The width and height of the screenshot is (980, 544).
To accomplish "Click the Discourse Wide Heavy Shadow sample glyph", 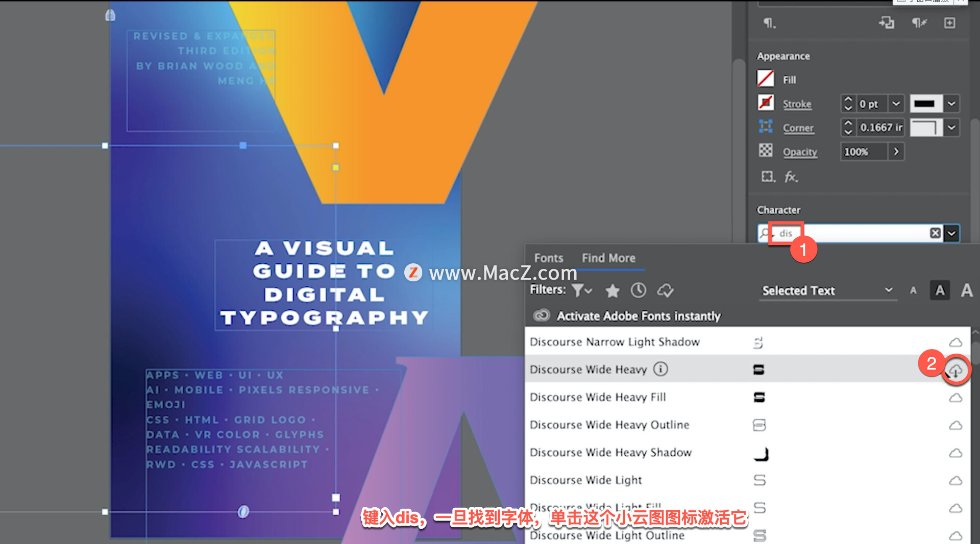I will pyautogui.click(x=761, y=454).
